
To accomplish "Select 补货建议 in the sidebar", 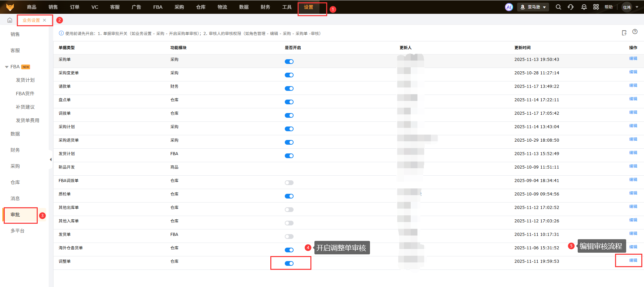I will (x=25, y=107).
